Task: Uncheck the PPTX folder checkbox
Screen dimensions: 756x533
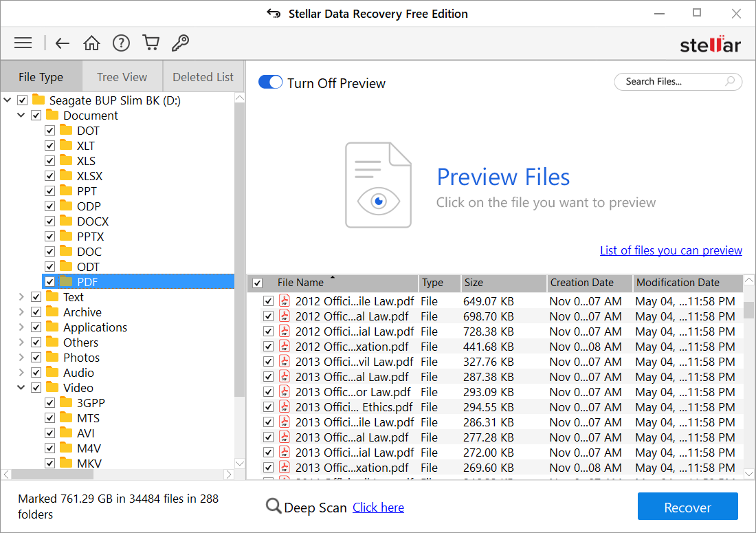Action: click(x=49, y=237)
